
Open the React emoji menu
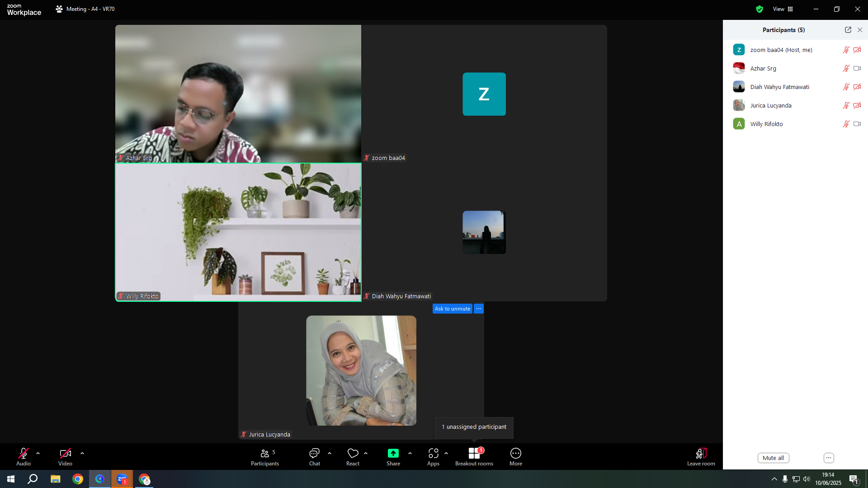[353, 456]
